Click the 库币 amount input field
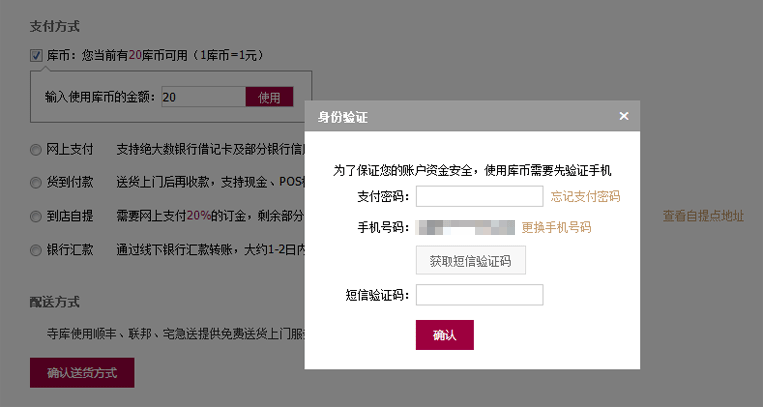Screen dimensions: 763x407 pyautogui.click(x=203, y=97)
